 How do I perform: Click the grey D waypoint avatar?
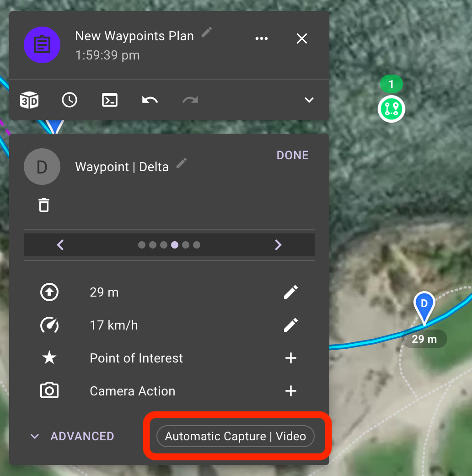coord(42,167)
